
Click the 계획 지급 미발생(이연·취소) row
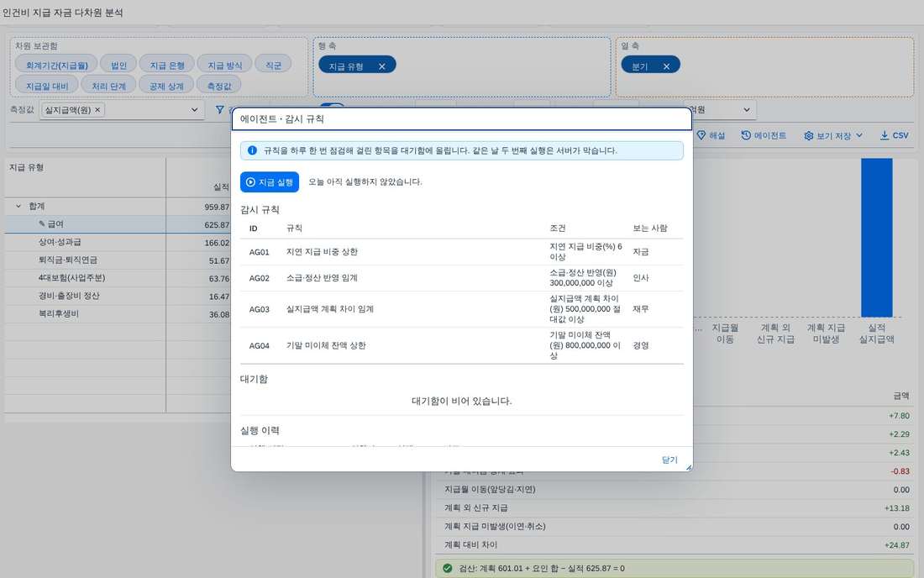click(676, 527)
